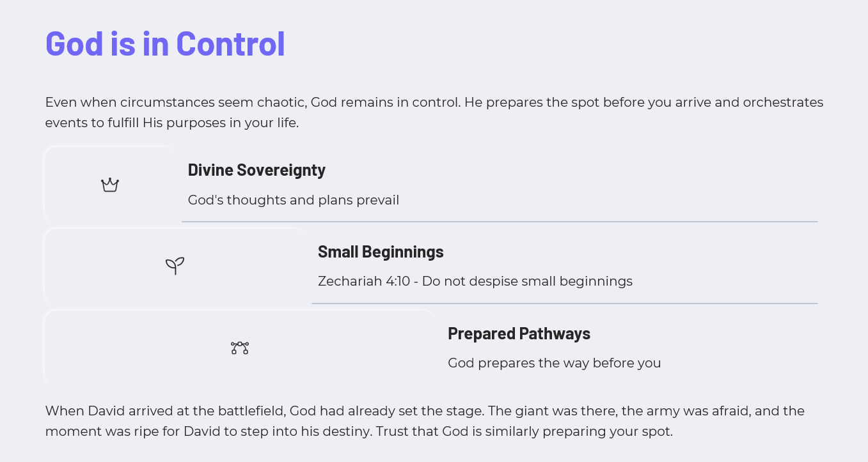868x462 pixels.
Task: Click the divider line under Divine Sovereignty
Action: [500, 222]
